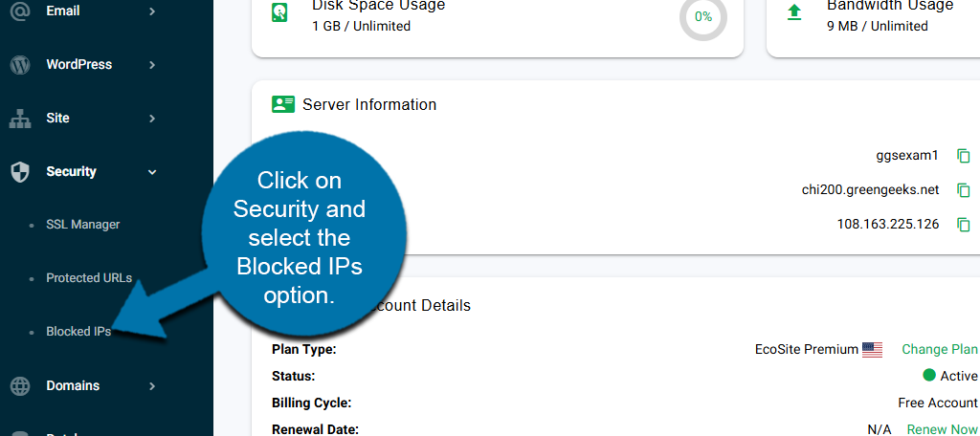Image resolution: width=980 pixels, height=436 pixels.
Task: Collapse the Security menu chevron
Action: [x=152, y=172]
